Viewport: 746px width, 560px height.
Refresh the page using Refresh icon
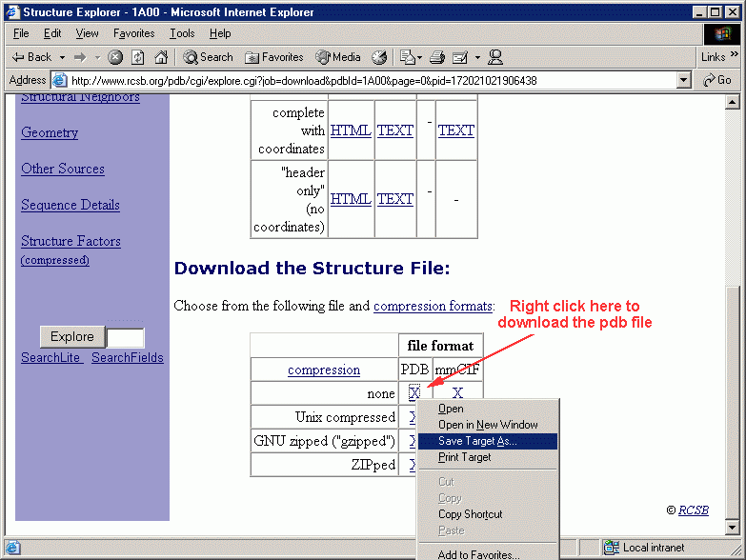pyautogui.click(x=138, y=57)
